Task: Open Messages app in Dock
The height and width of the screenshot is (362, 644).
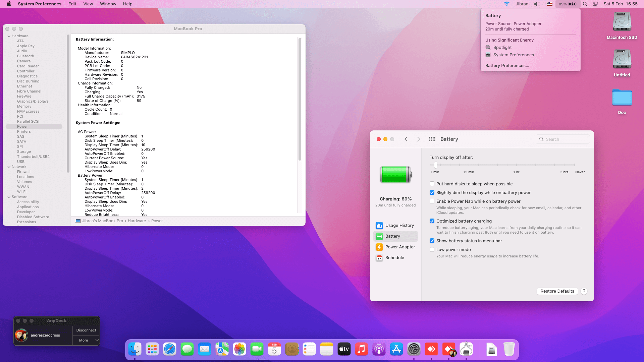Action: 187,349
